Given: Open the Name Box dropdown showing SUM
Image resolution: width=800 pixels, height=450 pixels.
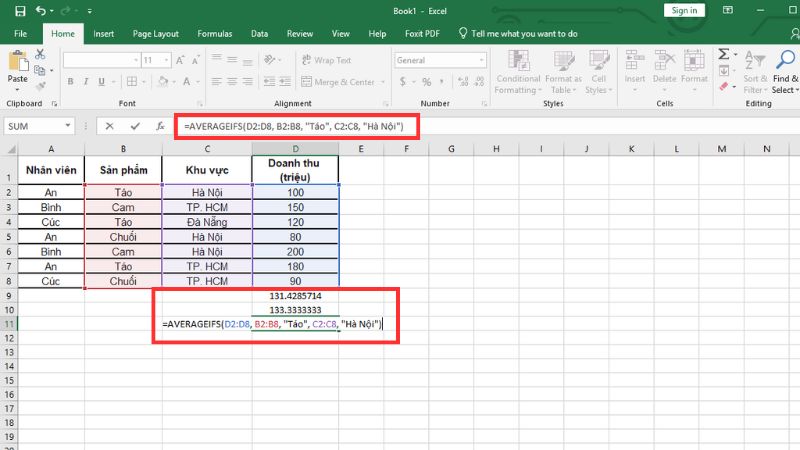Looking at the screenshot, I should 67,127.
